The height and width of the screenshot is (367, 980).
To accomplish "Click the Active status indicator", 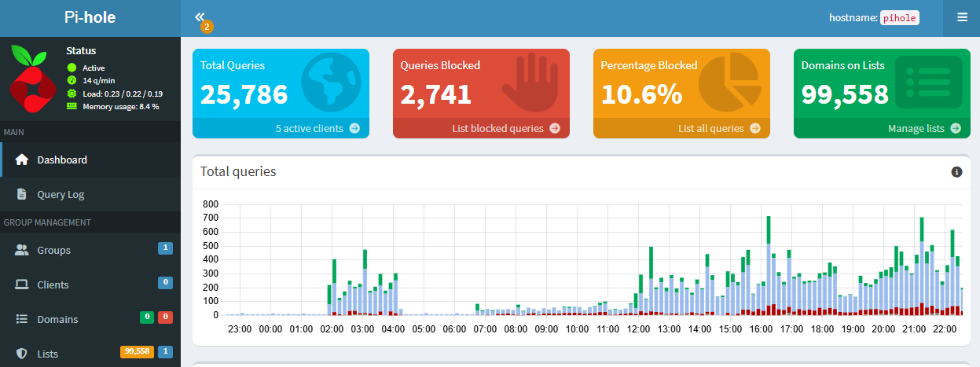I will (86, 68).
